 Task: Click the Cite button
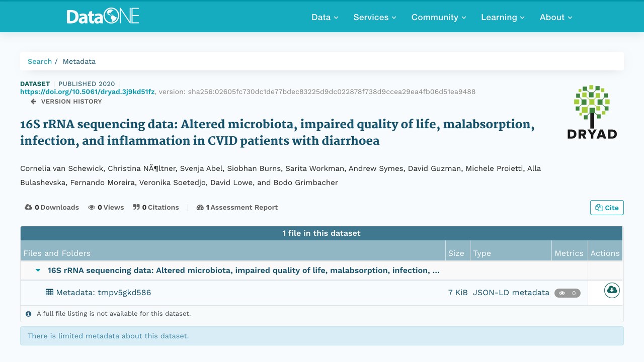[607, 208]
